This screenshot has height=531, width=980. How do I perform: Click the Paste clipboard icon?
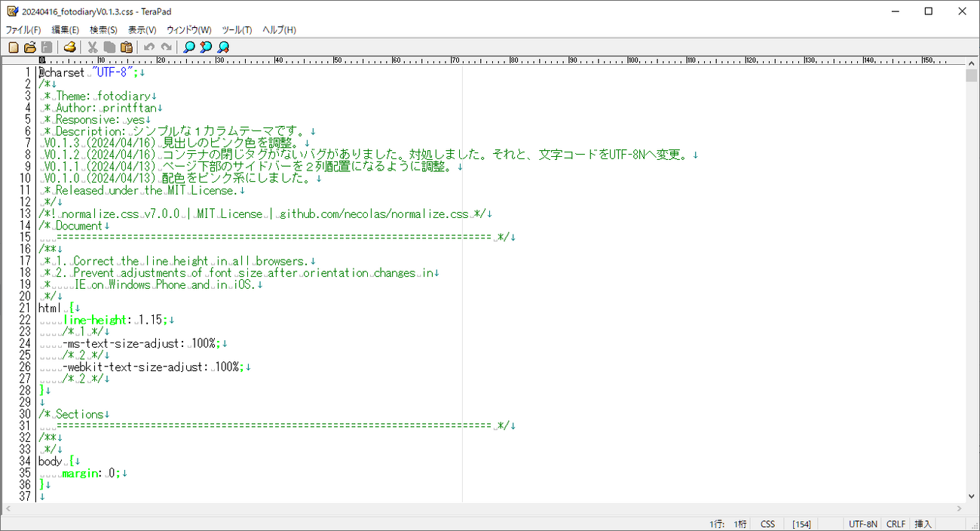[127, 47]
